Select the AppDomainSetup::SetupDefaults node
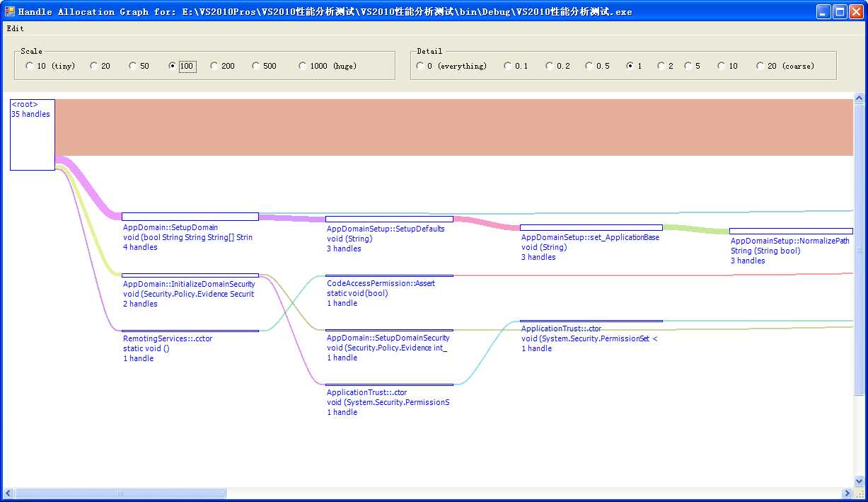This screenshot has height=502, width=868. [389, 219]
